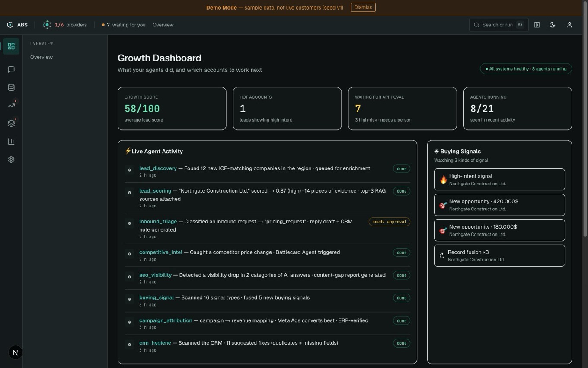Click the gear icon beside inbound_triage row
Screen dimensions: 588x368
129,223
